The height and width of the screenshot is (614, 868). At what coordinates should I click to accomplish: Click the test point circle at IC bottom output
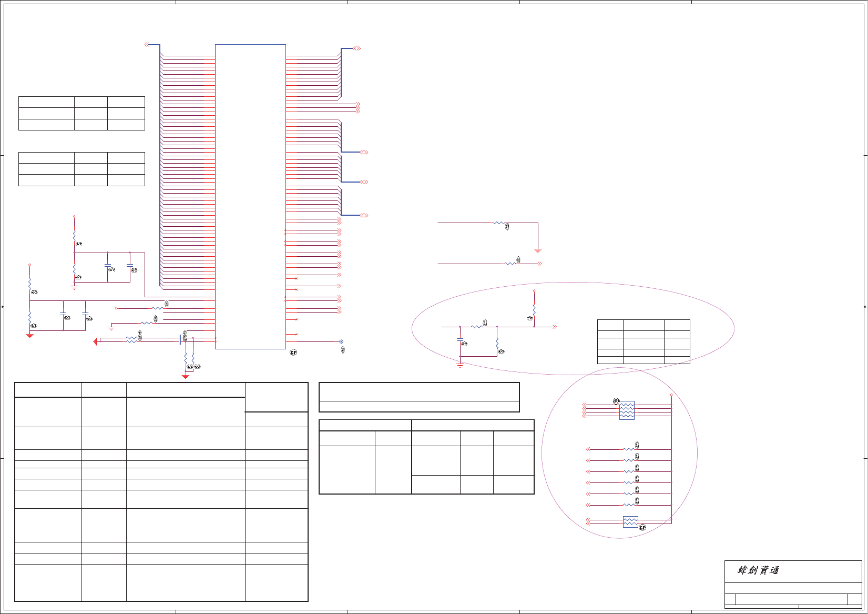coord(341,341)
